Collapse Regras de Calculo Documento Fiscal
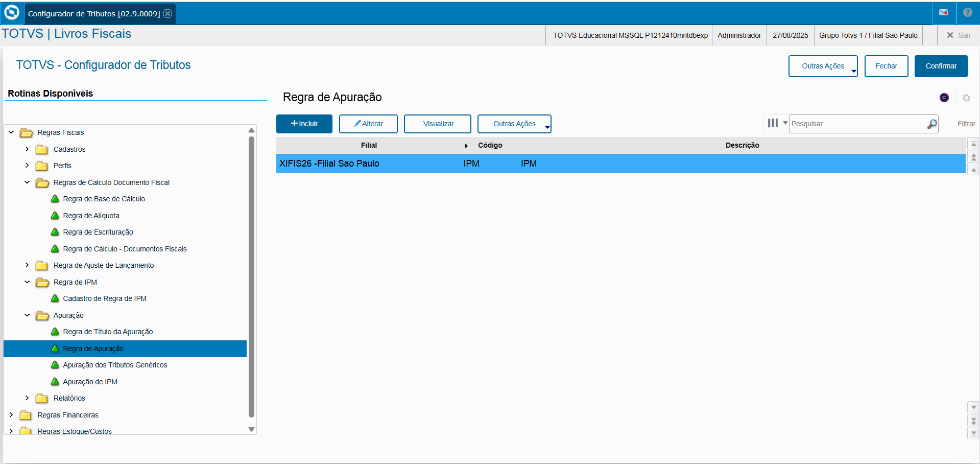 (27, 182)
